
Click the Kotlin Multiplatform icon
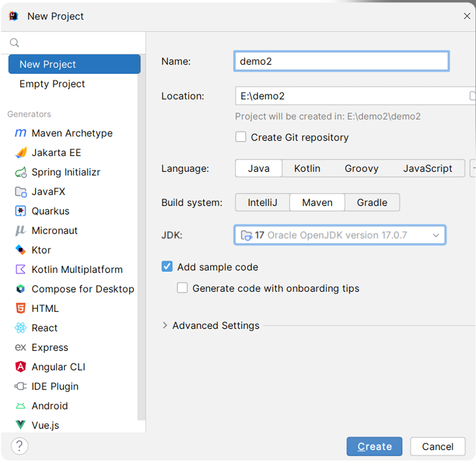[x=21, y=270]
